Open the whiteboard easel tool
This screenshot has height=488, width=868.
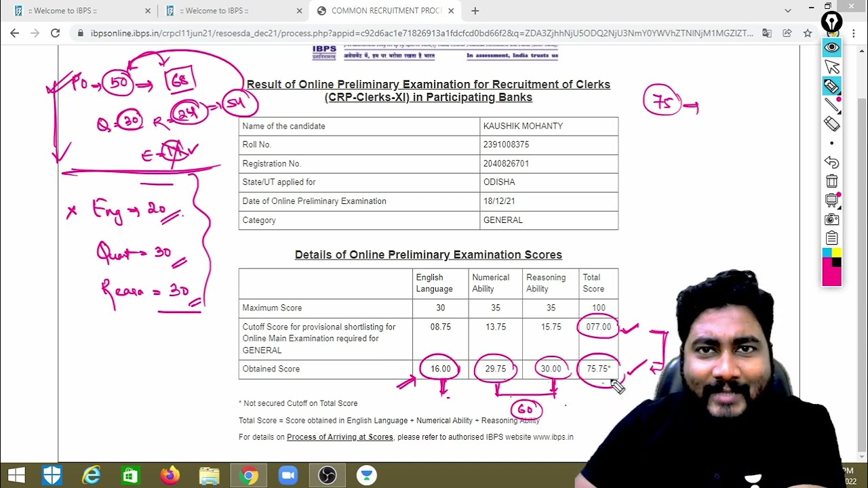coord(831,200)
